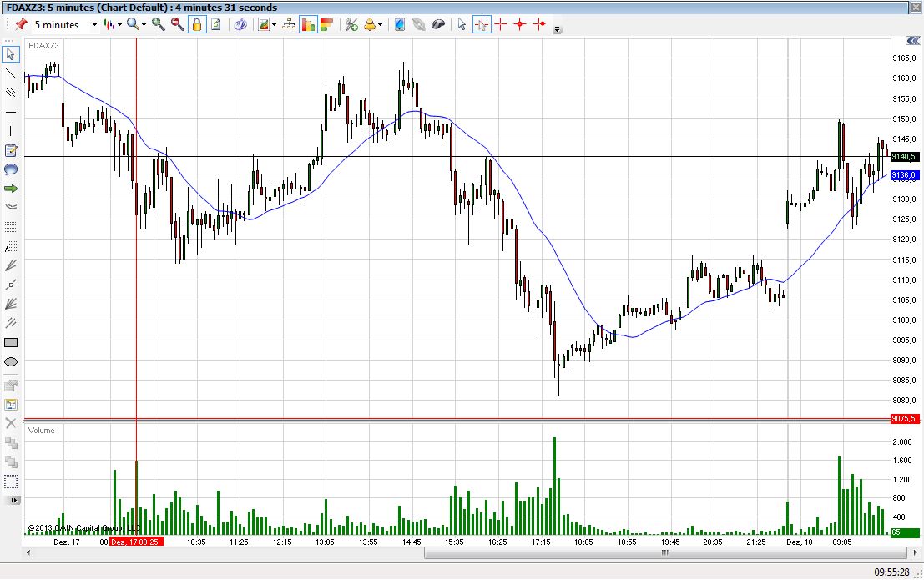Image resolution: width=924 pixels, height=580 pixels.
Task: Toggle the volume bars panel button
Action: coord(308,24)
